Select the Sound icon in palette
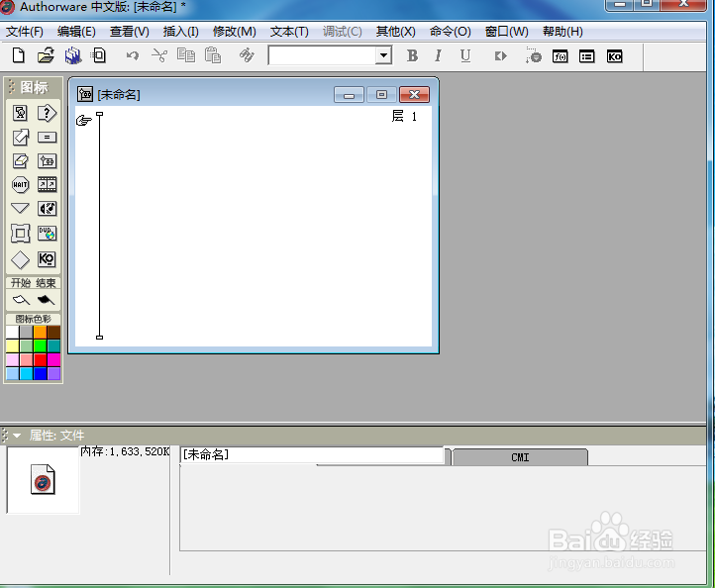Image resolution: width=715 pixels, height=588 pixels. (x=47, y=208)
